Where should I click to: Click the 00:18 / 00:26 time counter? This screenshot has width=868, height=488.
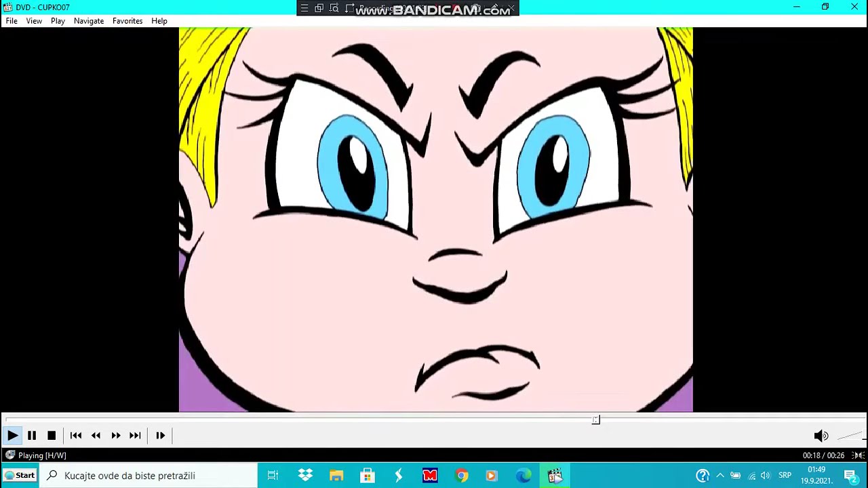point(823,455)
